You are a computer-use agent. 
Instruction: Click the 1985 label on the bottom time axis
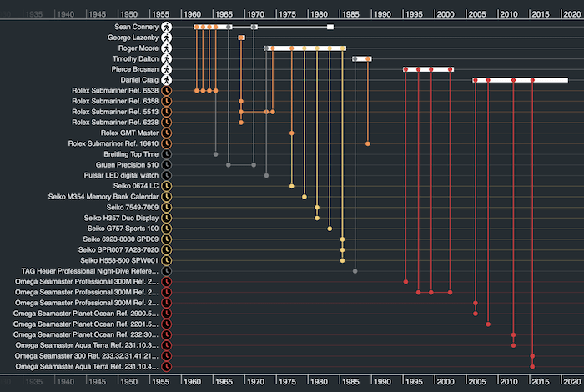point(350,382)
